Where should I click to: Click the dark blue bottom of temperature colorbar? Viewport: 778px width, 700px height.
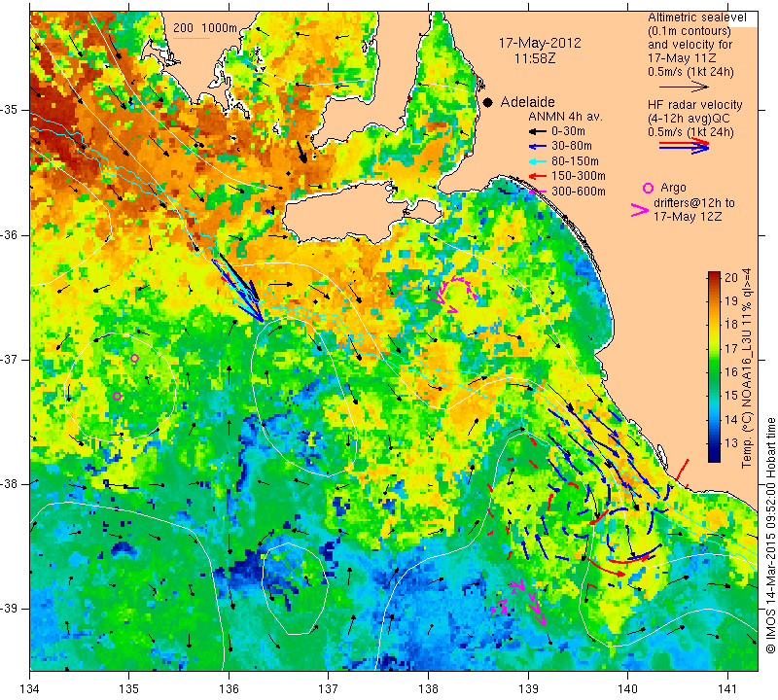click(x=714, y=458)
